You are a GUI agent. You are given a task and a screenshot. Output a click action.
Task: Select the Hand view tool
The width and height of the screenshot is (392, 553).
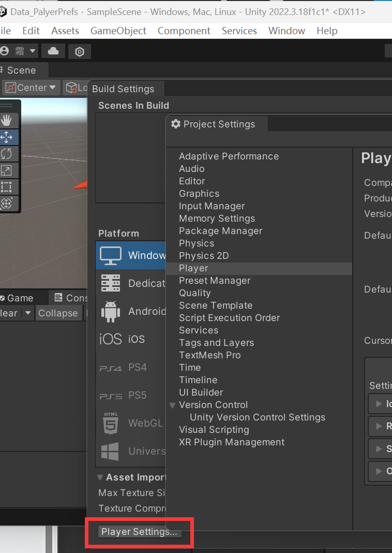click(7, 121)
